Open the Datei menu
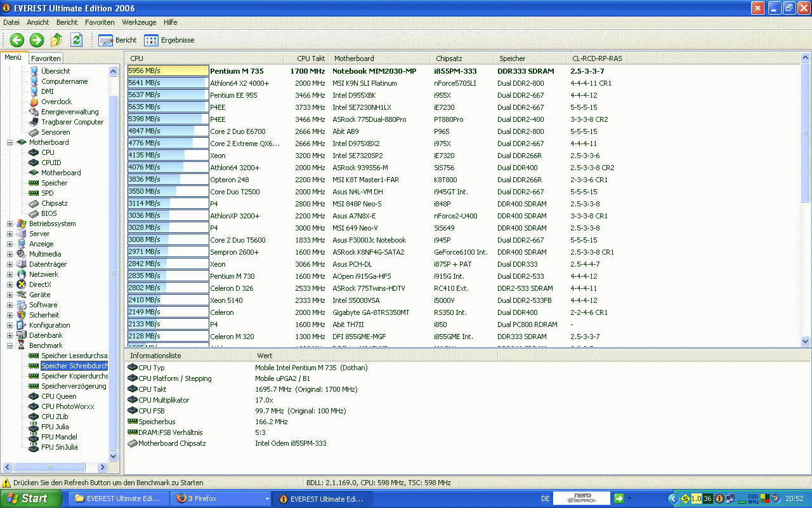This screenshot has height=508, width=812. pyautogui.click(x=11, y=22)
